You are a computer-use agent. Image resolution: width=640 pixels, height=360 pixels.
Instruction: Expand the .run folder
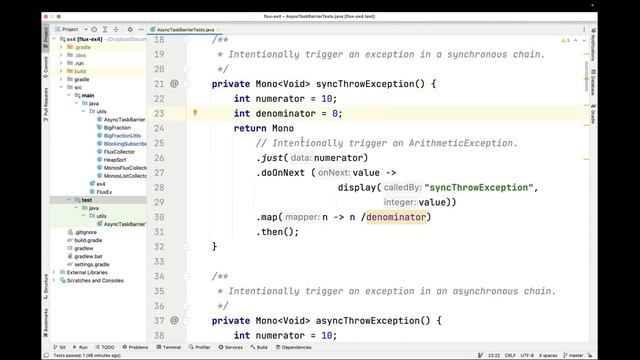61,63
